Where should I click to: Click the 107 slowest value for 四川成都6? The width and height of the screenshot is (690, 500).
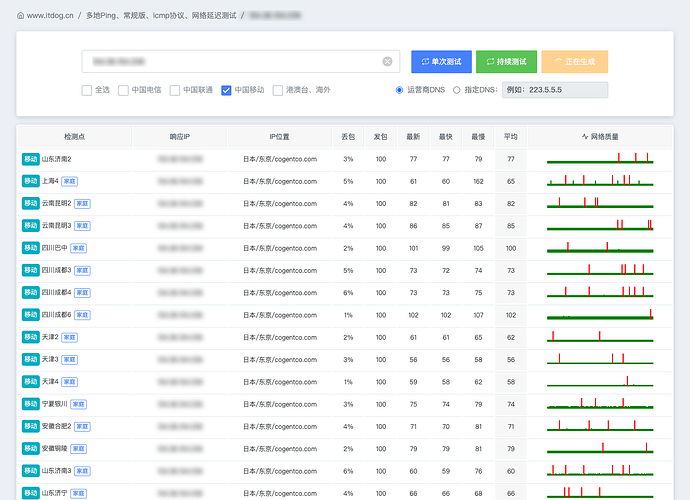point(478,315)
